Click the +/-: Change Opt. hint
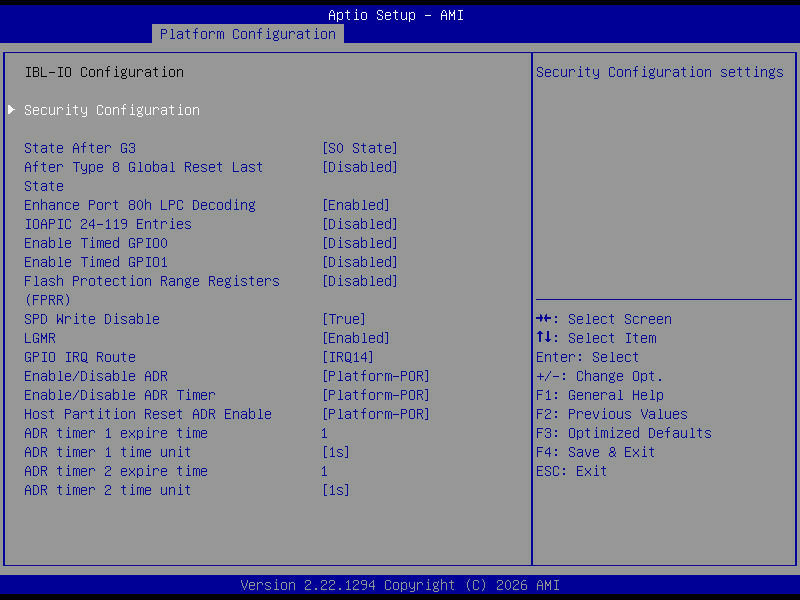 click(x=599, y=376)
